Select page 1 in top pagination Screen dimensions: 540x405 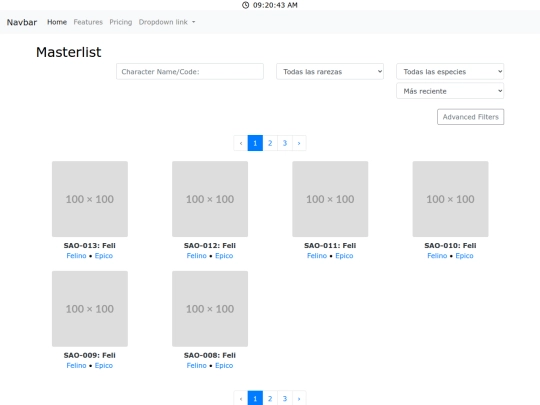click(x=255, y=143)
